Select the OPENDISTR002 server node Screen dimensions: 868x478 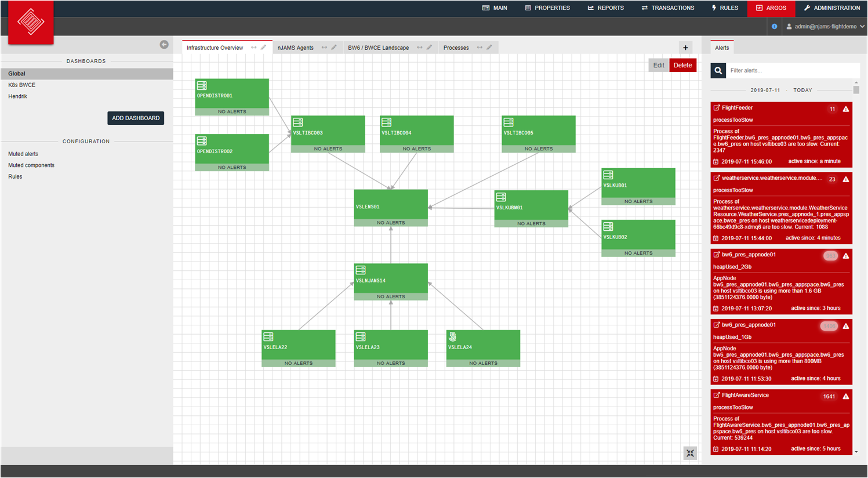pos(232,153)
